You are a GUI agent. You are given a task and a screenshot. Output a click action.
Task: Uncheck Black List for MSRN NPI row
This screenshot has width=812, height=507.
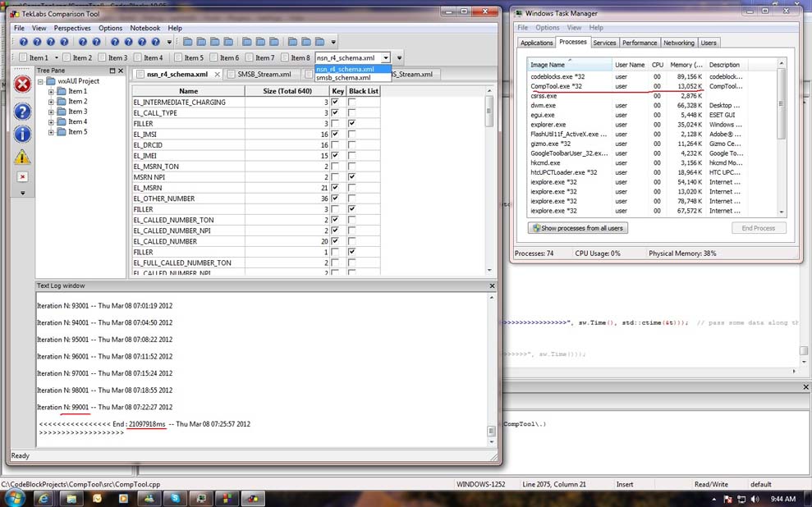pos(352,177)
